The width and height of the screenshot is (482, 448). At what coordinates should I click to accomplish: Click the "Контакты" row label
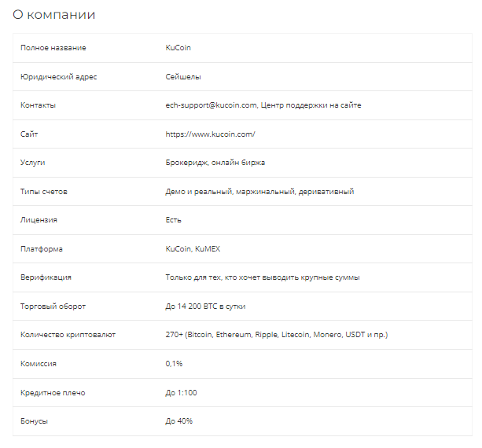pyautogui.click(x=39, y=105)
